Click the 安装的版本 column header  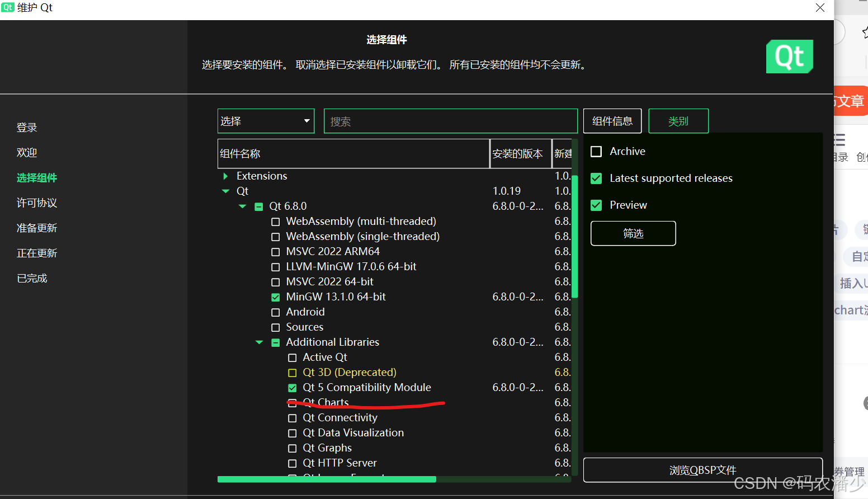(521, 154)
